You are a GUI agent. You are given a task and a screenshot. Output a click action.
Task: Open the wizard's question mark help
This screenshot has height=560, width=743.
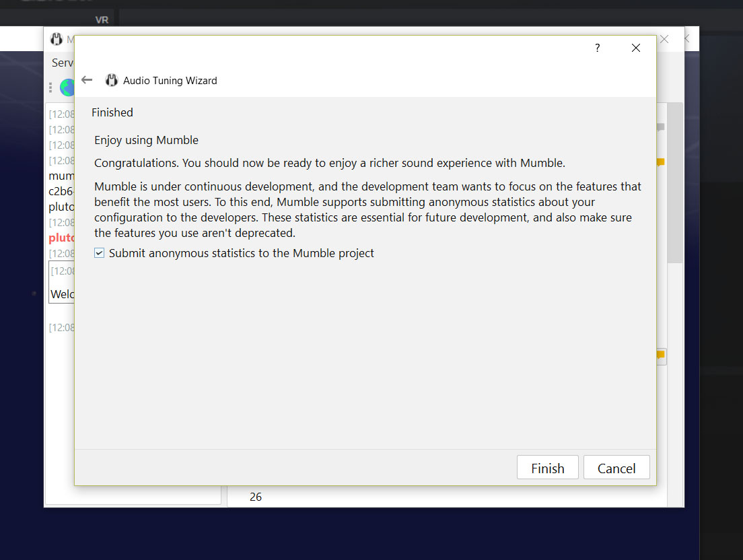tap(598, 48)
